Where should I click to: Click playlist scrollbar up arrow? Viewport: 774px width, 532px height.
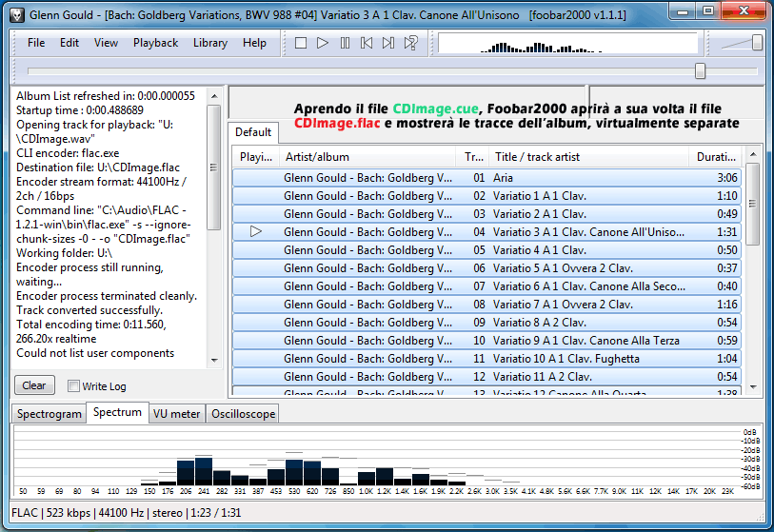point(753,154)
